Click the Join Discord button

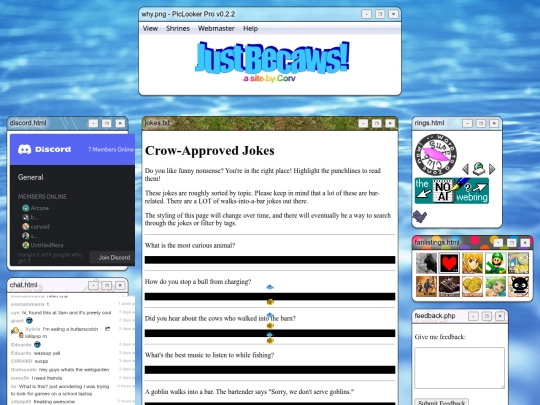tap(114, 257)
